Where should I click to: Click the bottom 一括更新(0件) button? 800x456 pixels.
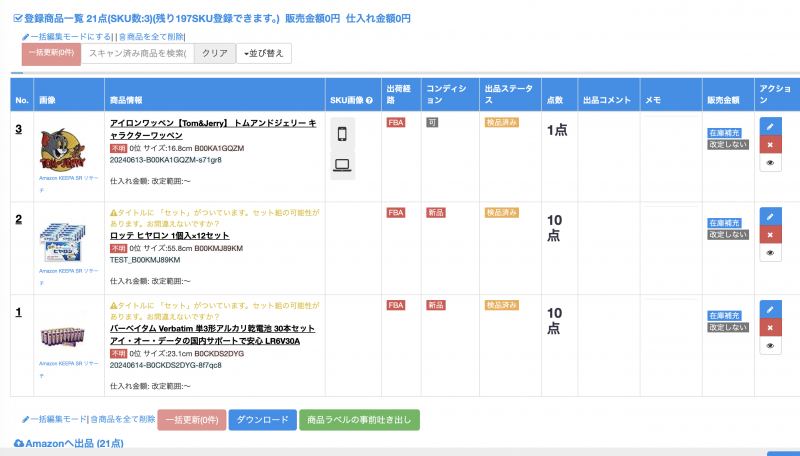click(192, 420)
